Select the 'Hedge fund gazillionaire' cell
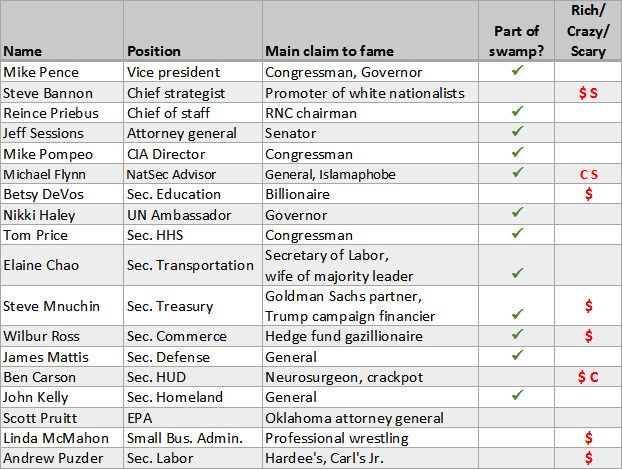Viewport: 622px width, 469px height. (345, 336)
